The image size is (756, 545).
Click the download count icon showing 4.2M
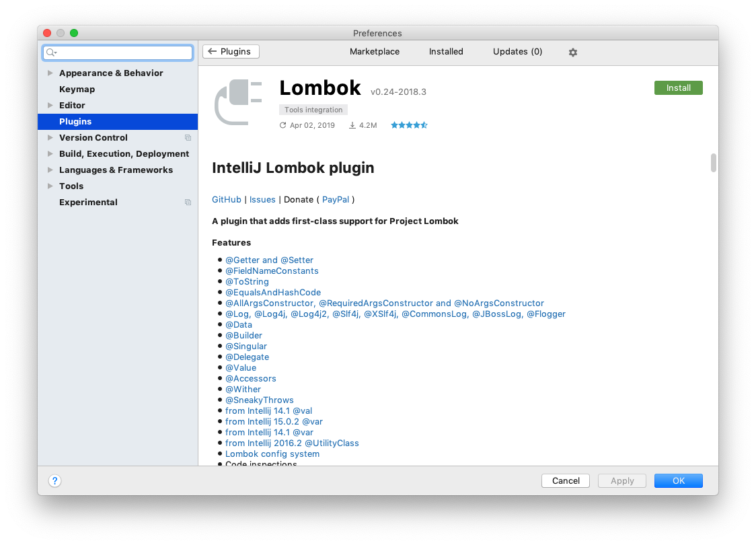[x=352, y=125]
